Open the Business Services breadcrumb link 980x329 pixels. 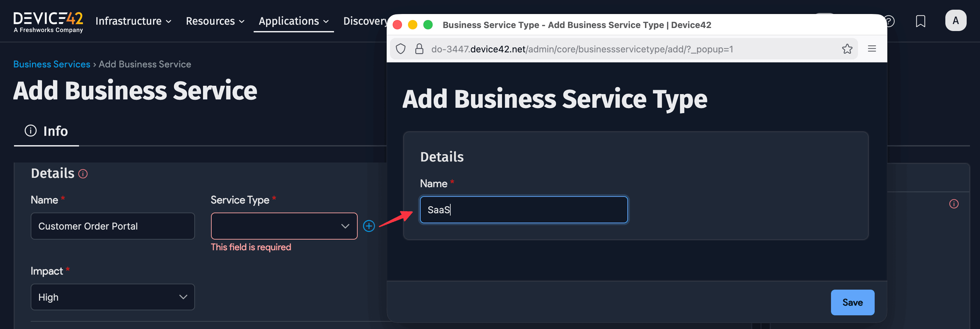tap(52, 64)
